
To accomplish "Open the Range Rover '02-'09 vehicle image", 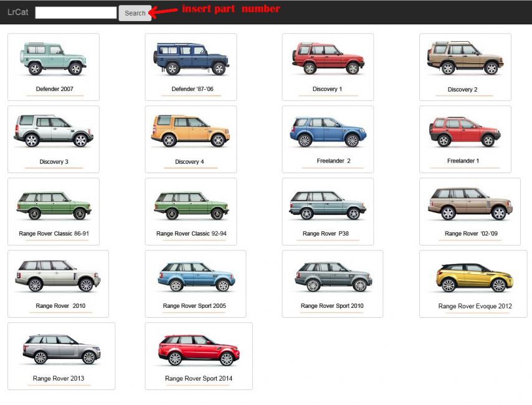I will pyautogui.click(x=470, y=204).
